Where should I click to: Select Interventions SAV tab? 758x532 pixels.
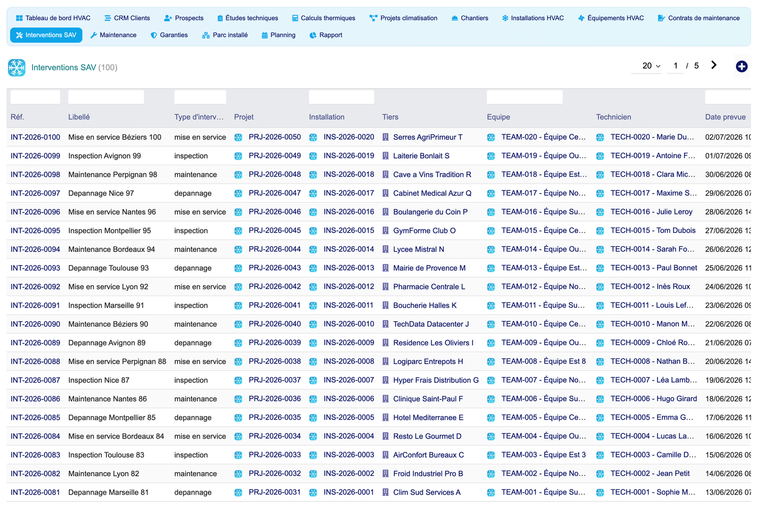click(x=46, y=35)
